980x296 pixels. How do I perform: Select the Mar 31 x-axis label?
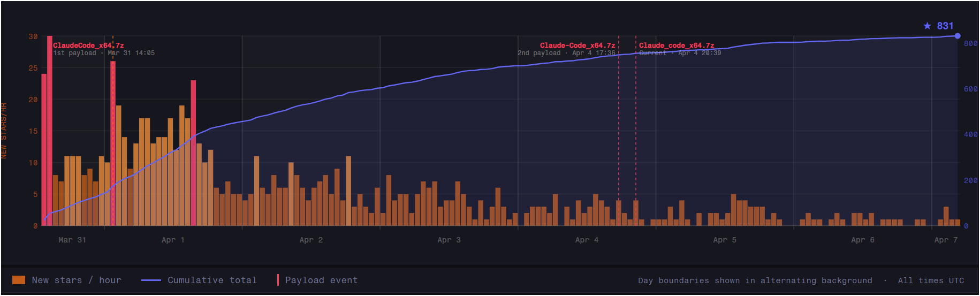(x=72, y=240)
